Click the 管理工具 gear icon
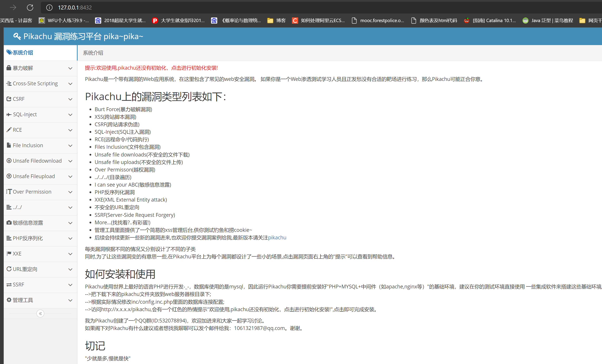Viewport: 602px width, 364px height. (x=9, y=300)
